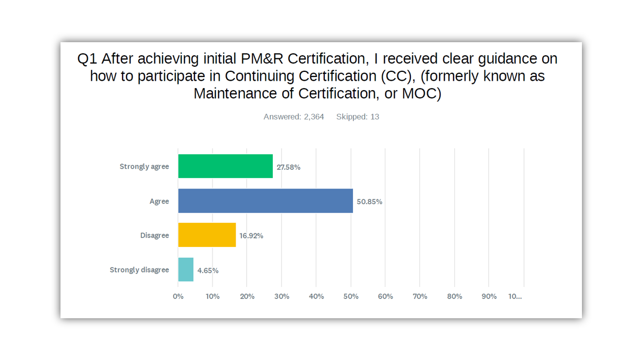Click the 0% axis tick label
The width and height of the screenshot is (644, 362).
178,296
